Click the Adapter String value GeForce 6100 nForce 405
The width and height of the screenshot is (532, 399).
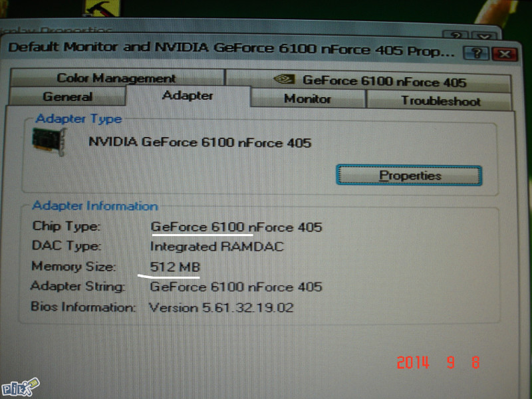(x=236, y=287)
